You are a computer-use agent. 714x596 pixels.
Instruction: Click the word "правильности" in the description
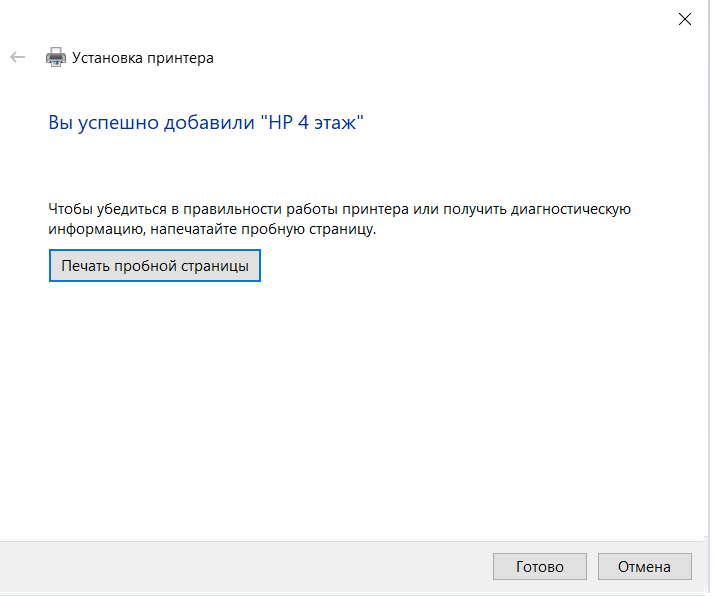click(x=245, y=209)
